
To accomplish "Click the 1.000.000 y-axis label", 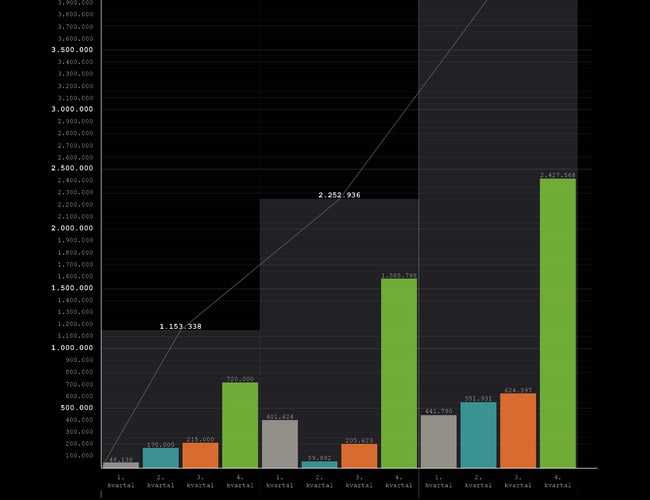I will click(x=72, y=348).
